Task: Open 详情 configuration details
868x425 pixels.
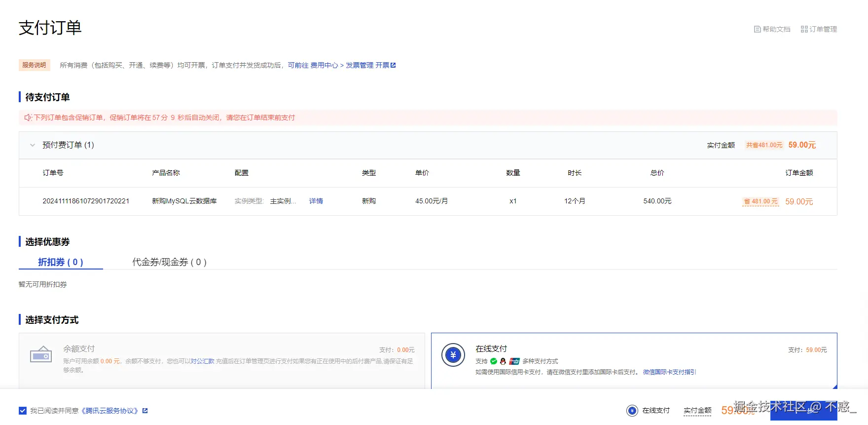Action: [x=316, y=201]
